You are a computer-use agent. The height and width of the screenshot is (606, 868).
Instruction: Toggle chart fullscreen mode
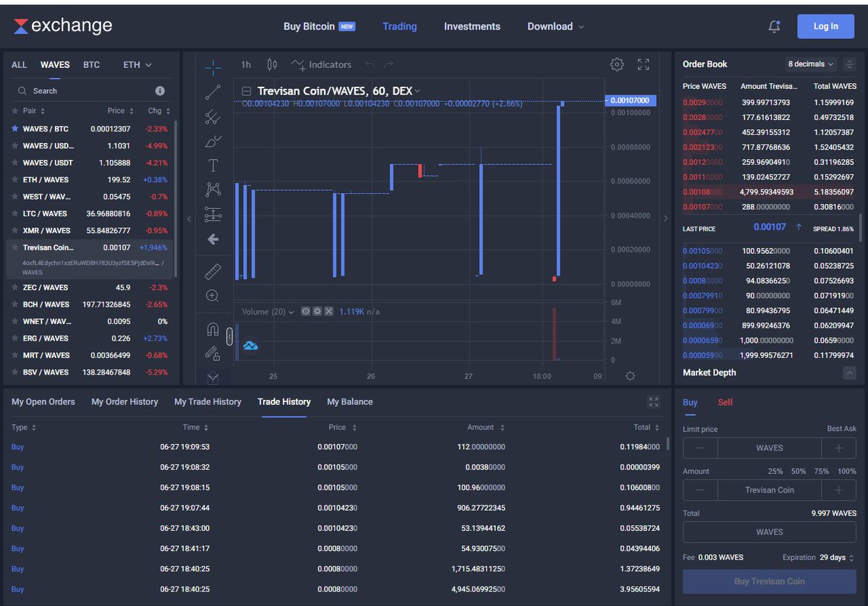(643, 64)
